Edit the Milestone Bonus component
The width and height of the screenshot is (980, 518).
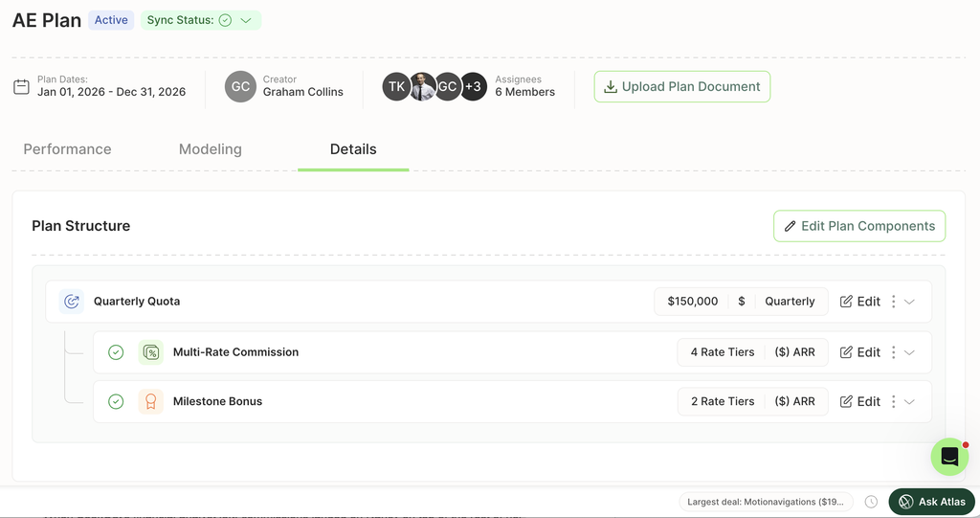point(860,401)
